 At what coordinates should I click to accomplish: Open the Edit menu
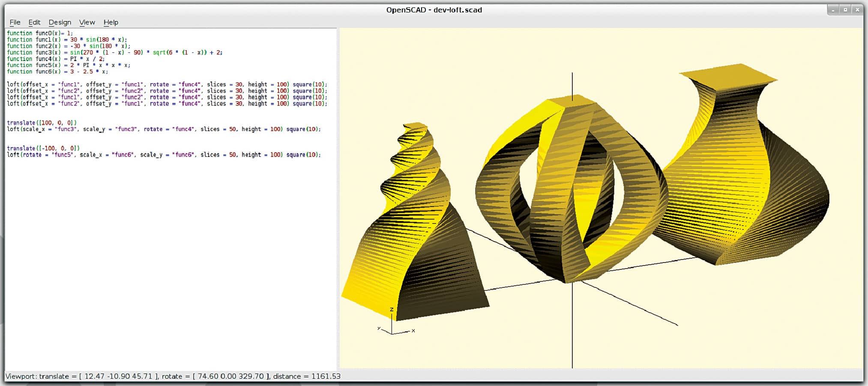point(34,22)
